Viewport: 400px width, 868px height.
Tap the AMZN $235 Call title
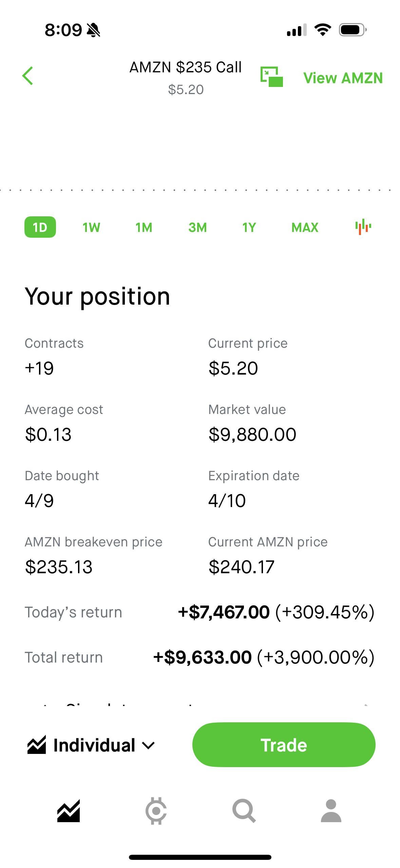[x=185, y=67]
